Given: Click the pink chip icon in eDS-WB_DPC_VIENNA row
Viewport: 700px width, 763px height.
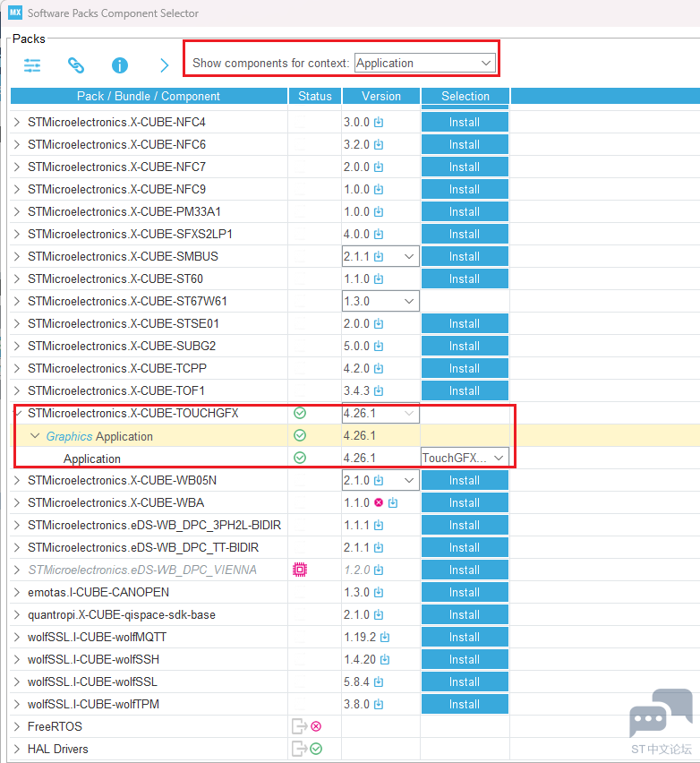Looking at the screenshot, I should 300,570.
